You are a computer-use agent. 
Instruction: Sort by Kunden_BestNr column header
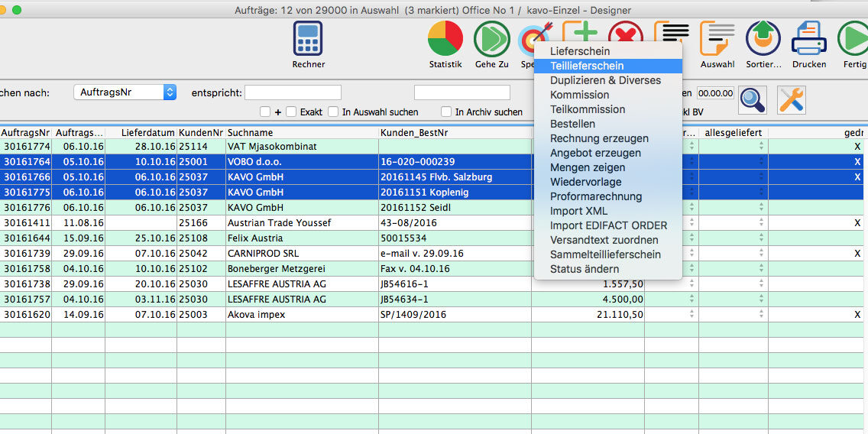455,133
